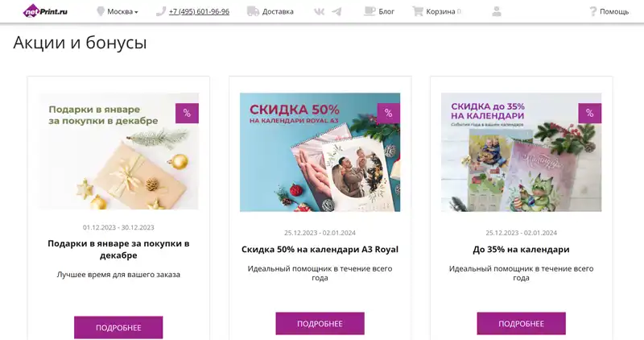Click the netPrint.ru logo
The height and width of the screenshot is (340, 644).
click(45, 11)
